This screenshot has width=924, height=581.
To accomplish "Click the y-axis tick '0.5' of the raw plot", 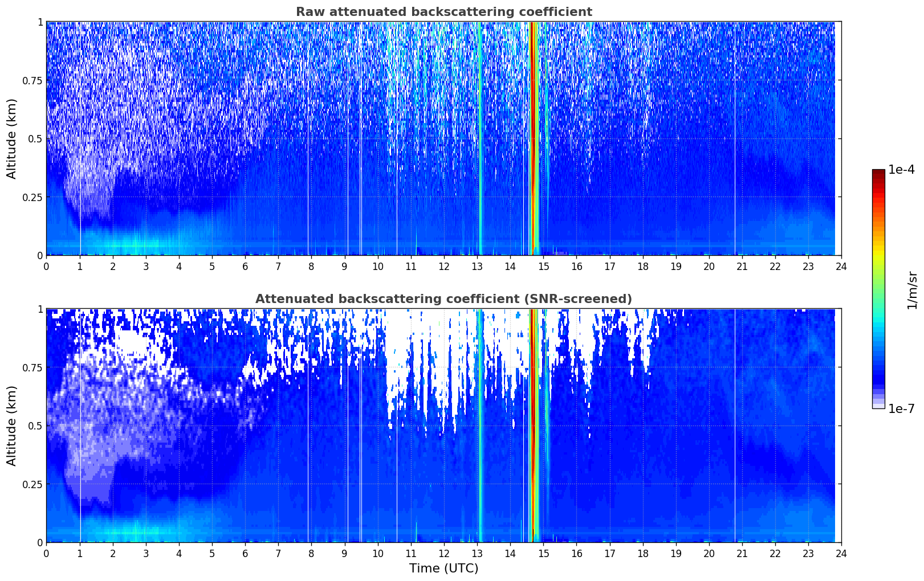I will tap(35, 139).
